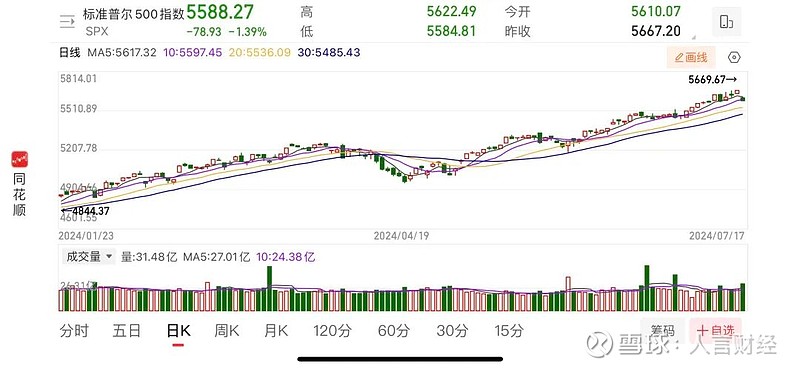The image size is (800, 369).
Task: Select the 月K tab
Action: click(x=276, y=331)
